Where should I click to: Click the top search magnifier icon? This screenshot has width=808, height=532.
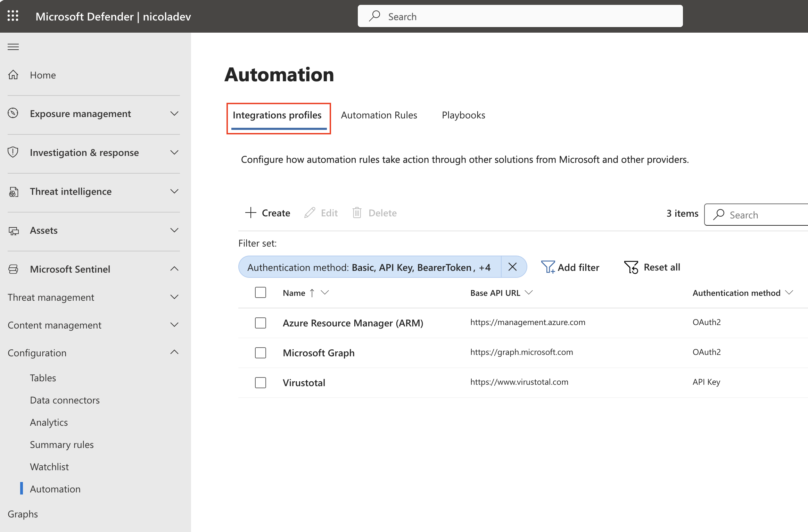(374, 16)
